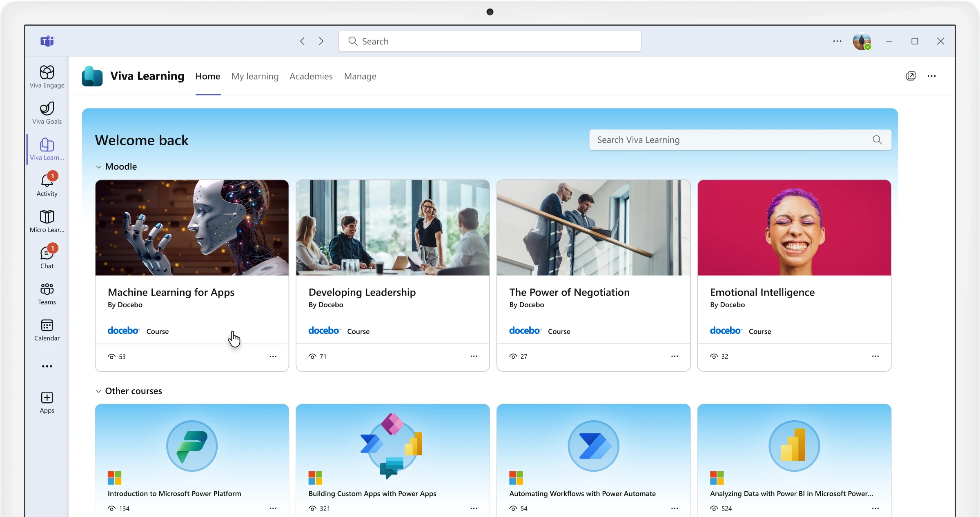
Task: Open Teams section
Action: click(47, 294)
